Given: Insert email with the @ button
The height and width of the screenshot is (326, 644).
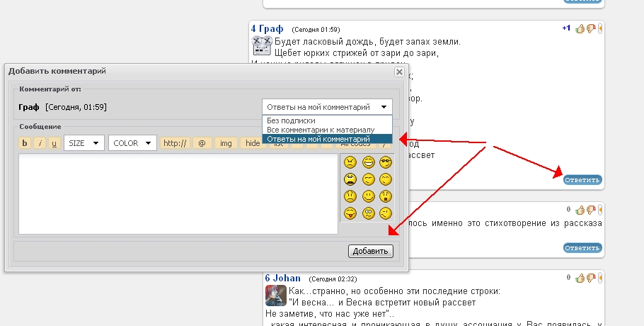Looking at the screenshot, I should click(202, 143).
